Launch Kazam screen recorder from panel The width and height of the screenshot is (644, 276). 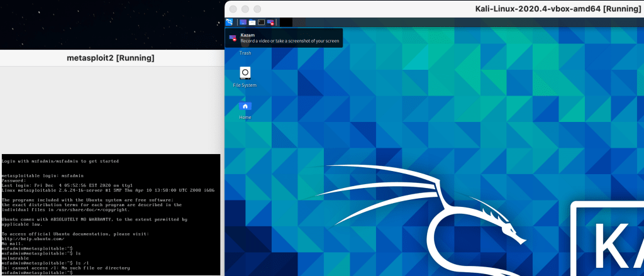270,23
